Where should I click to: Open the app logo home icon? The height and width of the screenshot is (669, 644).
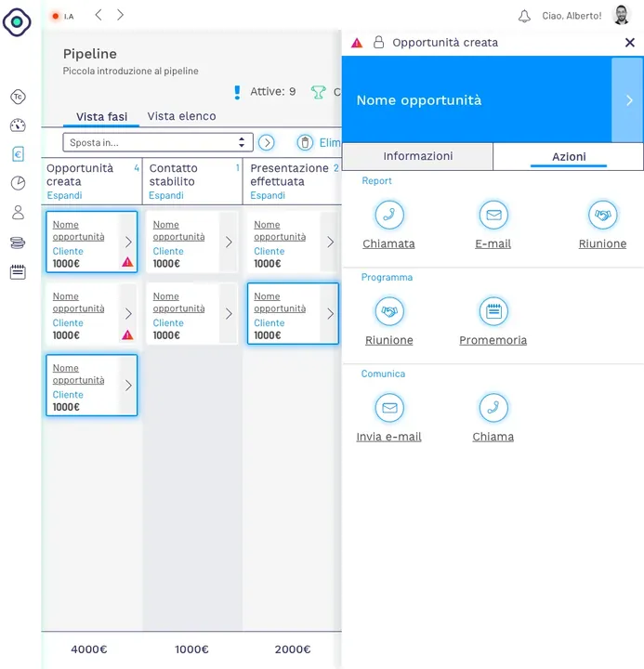17,21
